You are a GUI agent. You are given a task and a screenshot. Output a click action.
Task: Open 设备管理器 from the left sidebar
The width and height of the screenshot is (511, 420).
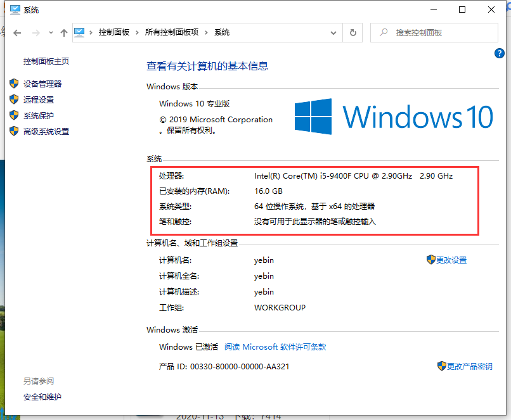point(42,84)
